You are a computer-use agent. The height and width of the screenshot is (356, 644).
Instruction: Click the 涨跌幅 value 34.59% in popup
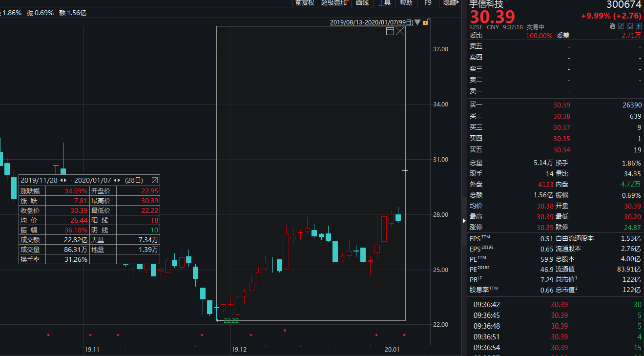76,191
